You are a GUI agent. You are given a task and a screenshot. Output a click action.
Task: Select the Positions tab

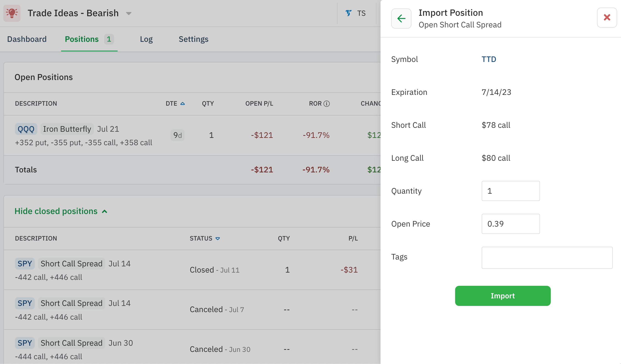(82, 39)
